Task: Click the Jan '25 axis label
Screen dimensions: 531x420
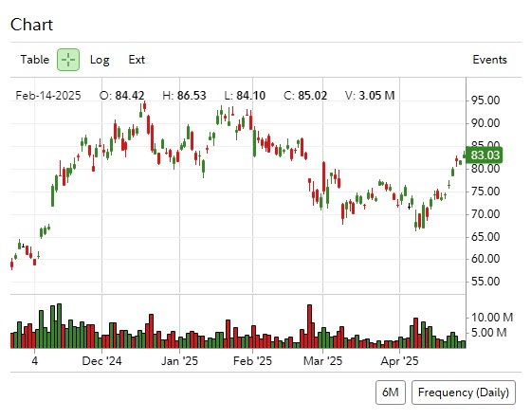Action: 179,360
